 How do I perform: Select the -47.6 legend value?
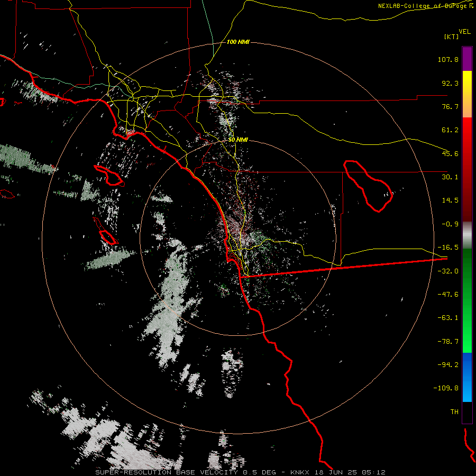(x=448, y=295)
